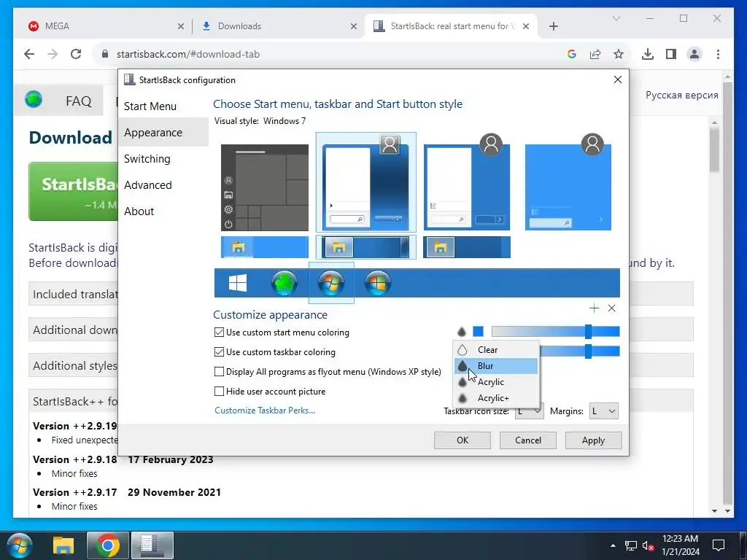747x560 pixels.
Task: Open the action center notifications icon
Action: click(718, 545)
